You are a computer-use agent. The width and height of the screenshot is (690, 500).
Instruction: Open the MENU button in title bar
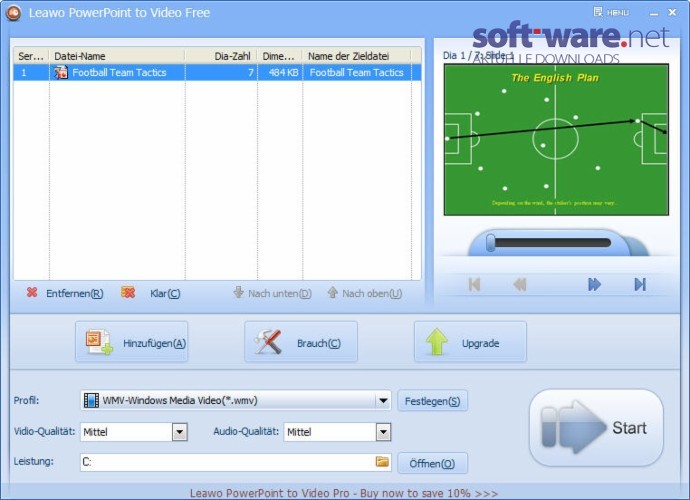[x=611, y=12]
